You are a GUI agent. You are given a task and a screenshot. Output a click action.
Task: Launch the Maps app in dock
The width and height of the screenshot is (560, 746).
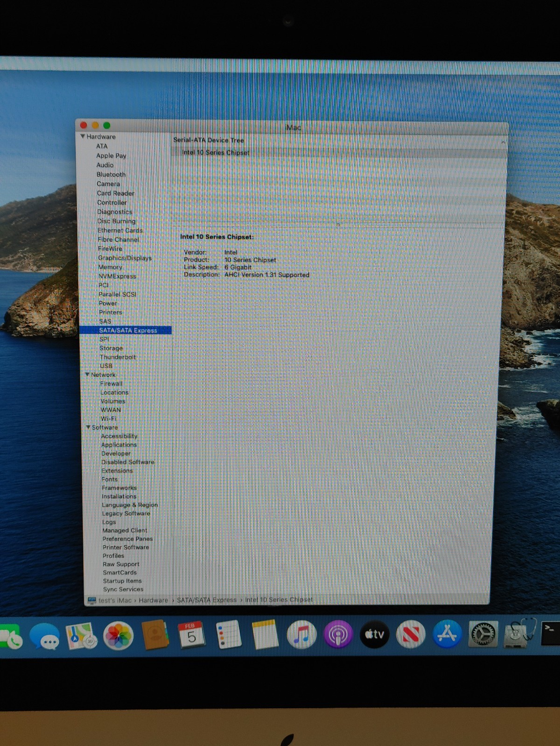[x=81, y=636]
